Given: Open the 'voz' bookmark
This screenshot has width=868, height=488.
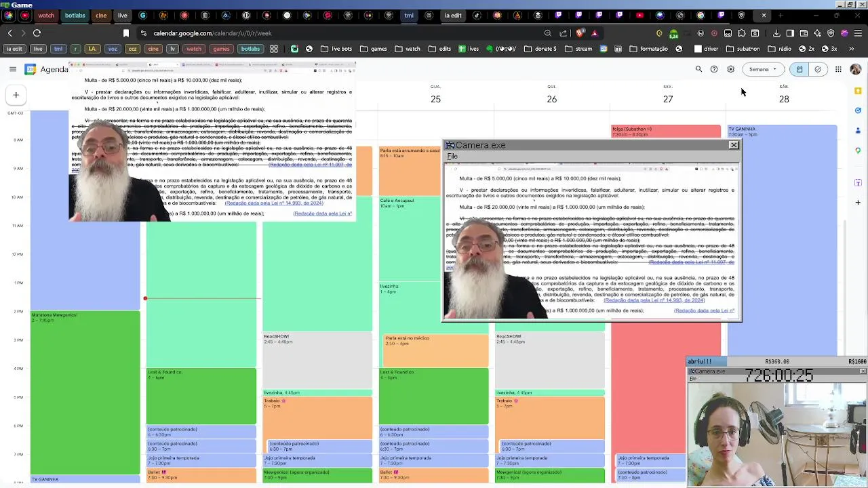Looking at the screenshot, I should (113, 49).
